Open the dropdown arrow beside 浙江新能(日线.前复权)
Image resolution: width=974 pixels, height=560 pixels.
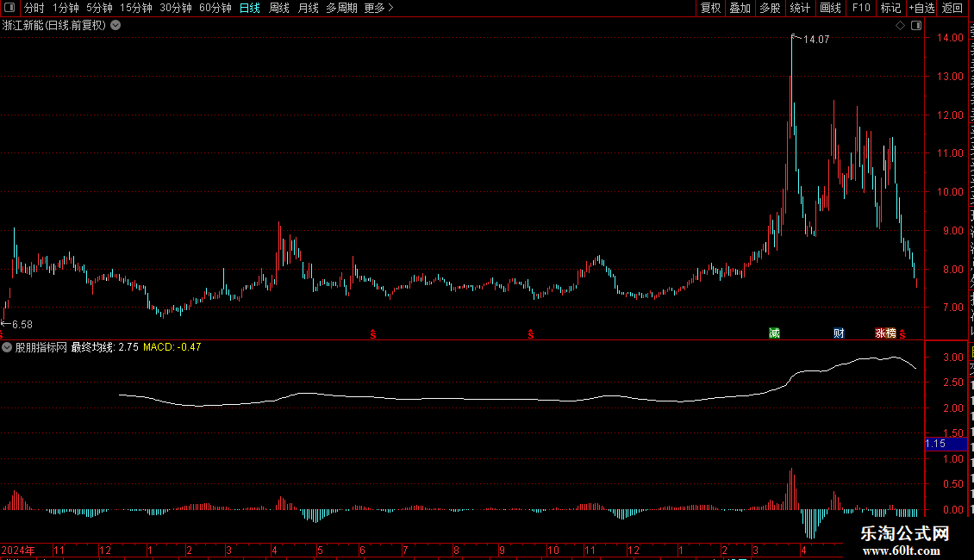[116, 26]
